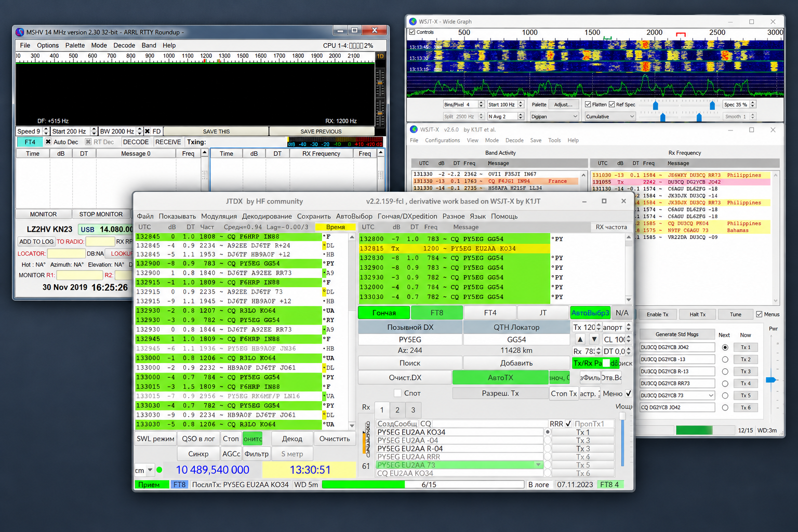Open the Cumulative spectrum dropdown

610,116
